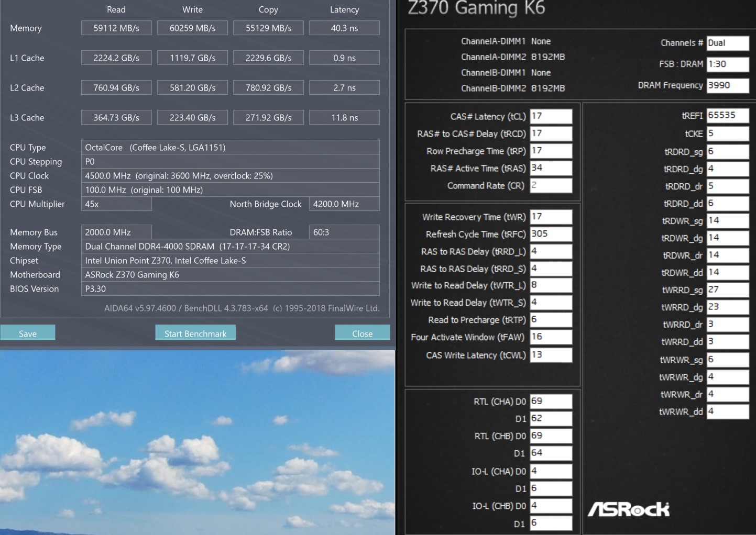
Task: Click the tWRWR_sg value field
Action: tap(728, 360)
